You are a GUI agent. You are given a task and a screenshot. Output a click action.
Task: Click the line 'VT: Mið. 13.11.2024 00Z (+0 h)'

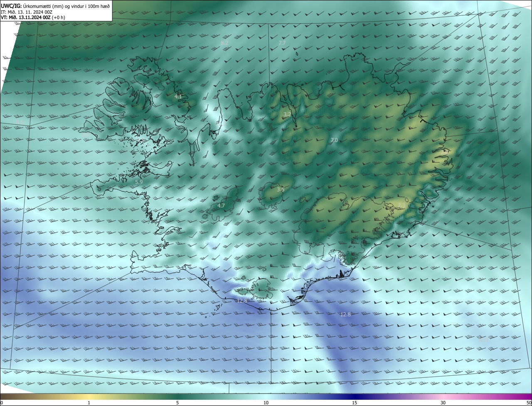tap(33, 17)
